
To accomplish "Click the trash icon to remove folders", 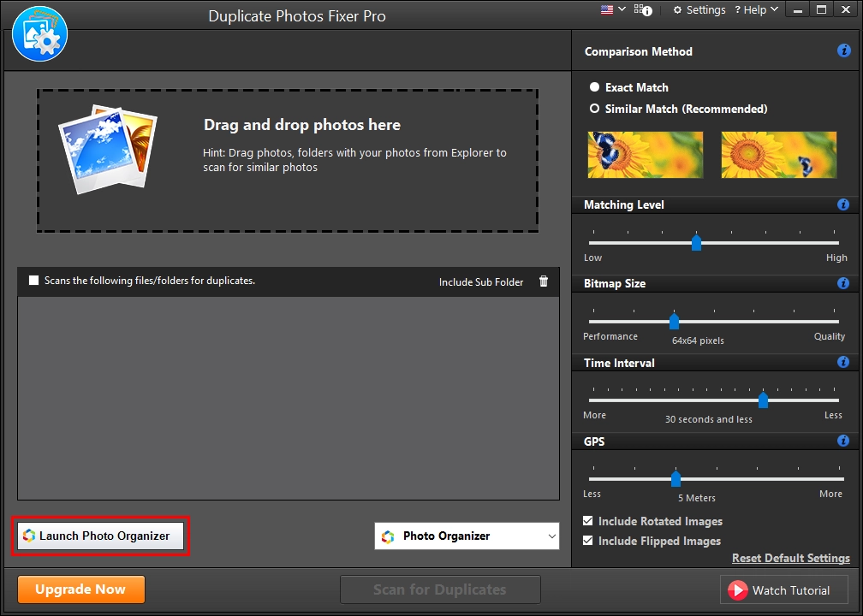I will [544, 281].
